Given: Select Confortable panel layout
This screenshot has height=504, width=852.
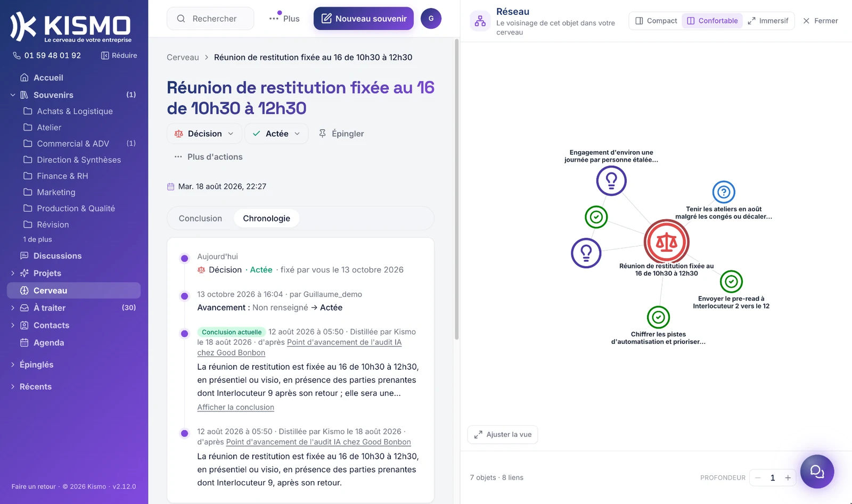Looking at the screenshot, I should (x=712, y=21).
